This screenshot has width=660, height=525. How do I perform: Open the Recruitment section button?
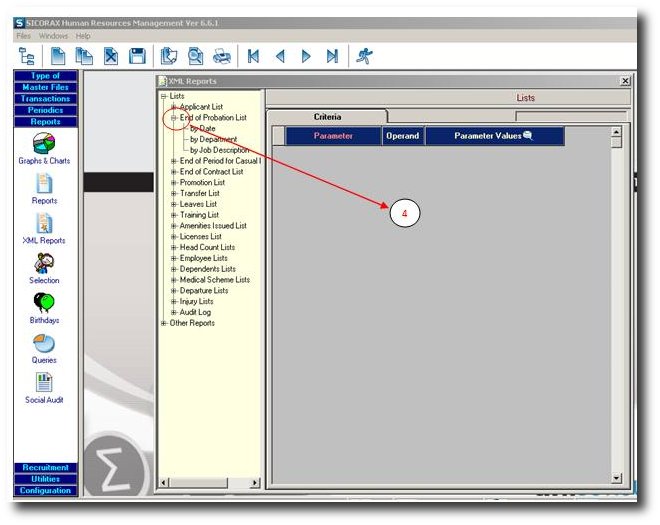pos(44,468)
